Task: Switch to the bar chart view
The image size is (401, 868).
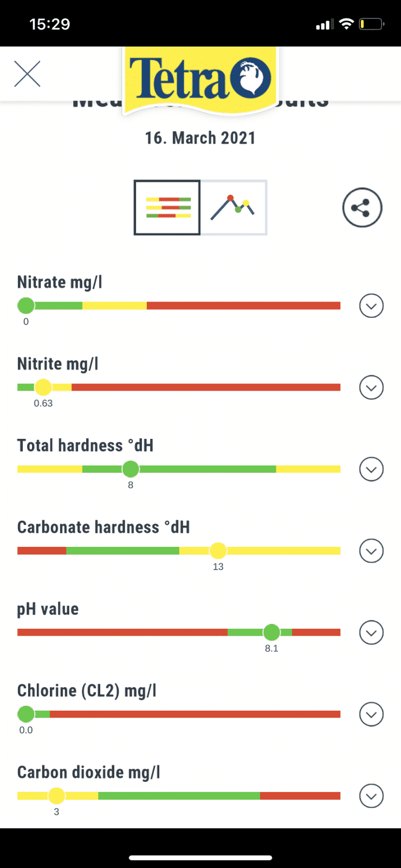Action: (x=167, y=208)
